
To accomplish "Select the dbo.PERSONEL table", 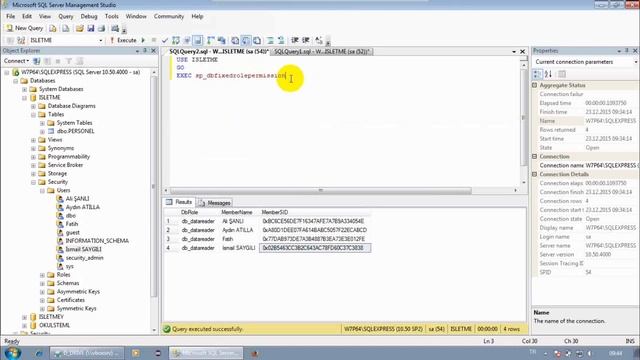I will pyautogui.click(x=76, y=131).
